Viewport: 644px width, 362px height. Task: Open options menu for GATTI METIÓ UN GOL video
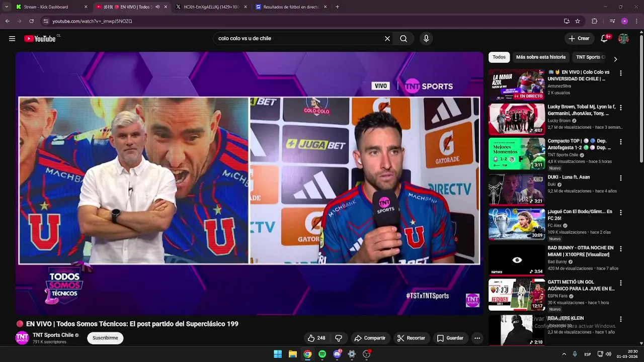[620, 283]
